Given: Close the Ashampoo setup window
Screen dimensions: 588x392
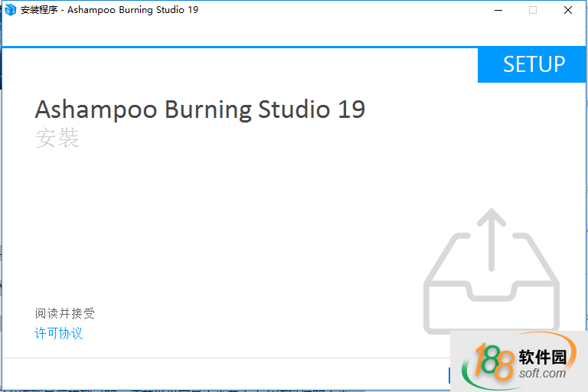Looking at the screenshot, I should click(568, 10).
